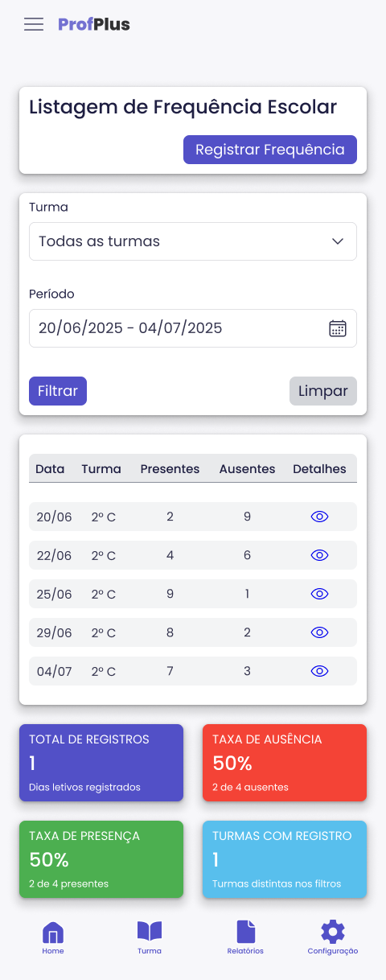Apply filters with Filtrar button
Screen dimensions: 386x980
[x=58, y=391]
